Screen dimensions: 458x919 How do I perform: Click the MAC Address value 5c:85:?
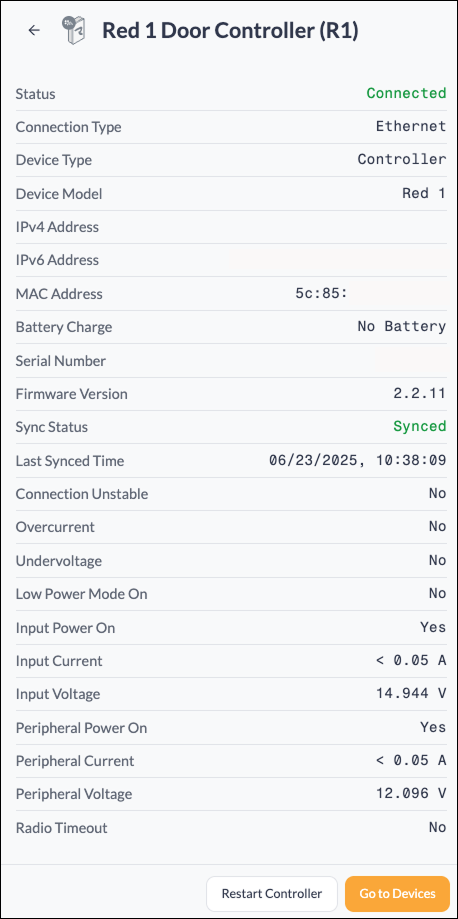(x=322, y=293)
